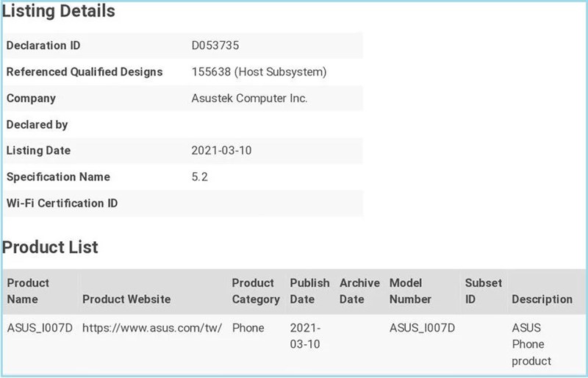This screenshot has width=588, height=378.
Task: Click the Declaration ID value D053735
Action: 215,46
